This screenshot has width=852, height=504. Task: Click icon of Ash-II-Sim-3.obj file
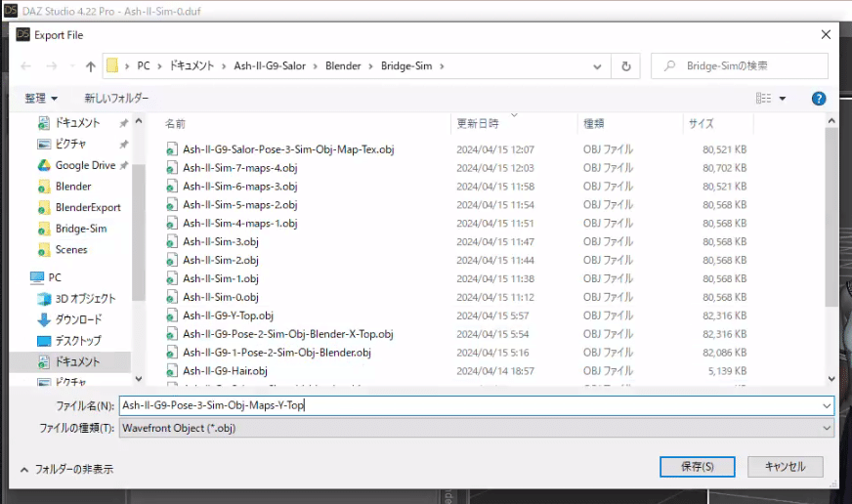point(172,241)
